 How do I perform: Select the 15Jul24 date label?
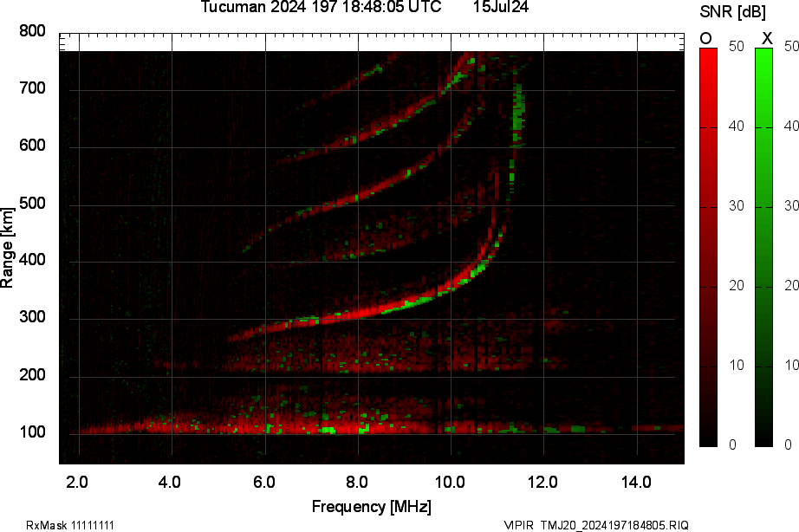point(501,8)
